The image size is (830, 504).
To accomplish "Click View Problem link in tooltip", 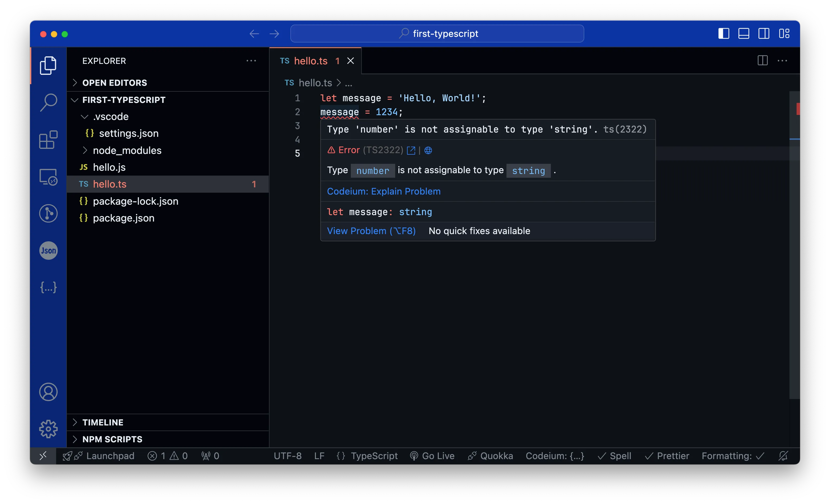I will click(x=371, y=231).
